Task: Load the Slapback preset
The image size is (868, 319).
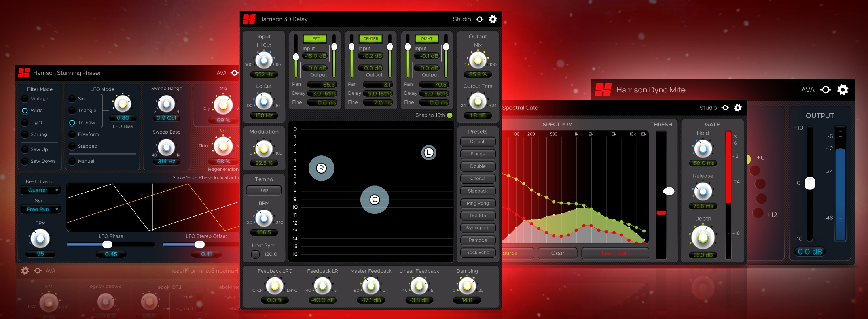Action: pyautogui.click(x=478, y=191)
